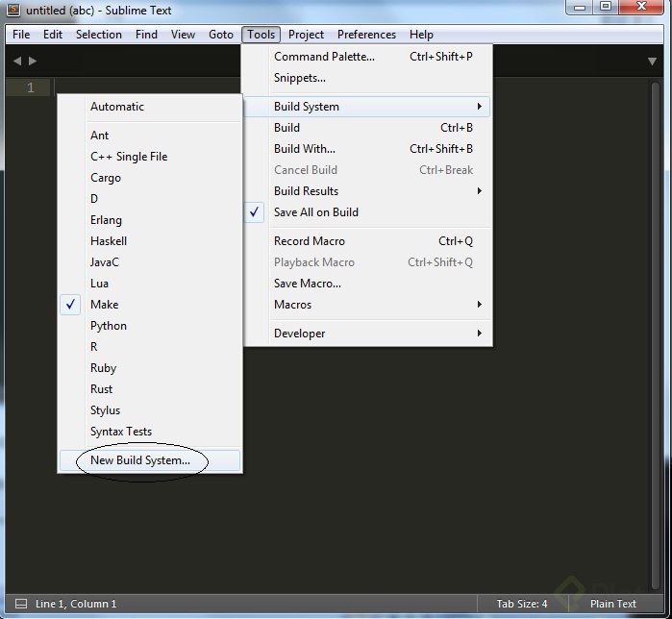This screenshot has width=672, height=619.
Task: Maximize the Sublime Text window
Action: coord(606,8)
